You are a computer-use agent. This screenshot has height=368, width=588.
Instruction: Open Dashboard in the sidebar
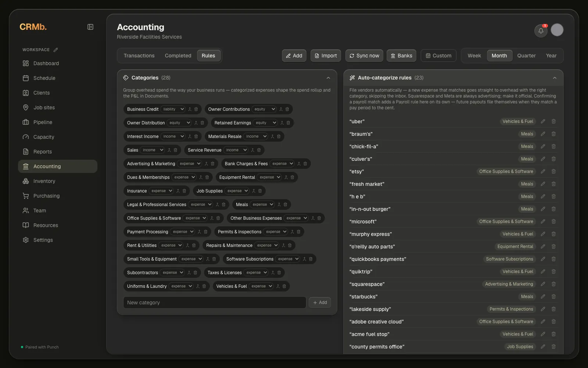click(x=58, y=63)
